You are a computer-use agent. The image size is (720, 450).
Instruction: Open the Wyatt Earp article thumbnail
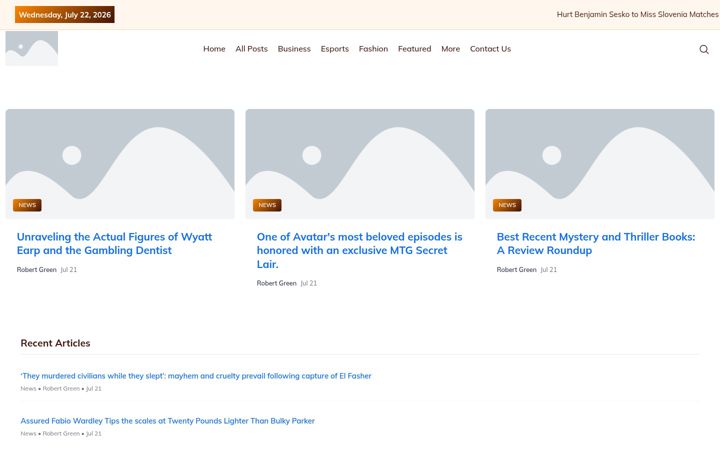point(120,164)
